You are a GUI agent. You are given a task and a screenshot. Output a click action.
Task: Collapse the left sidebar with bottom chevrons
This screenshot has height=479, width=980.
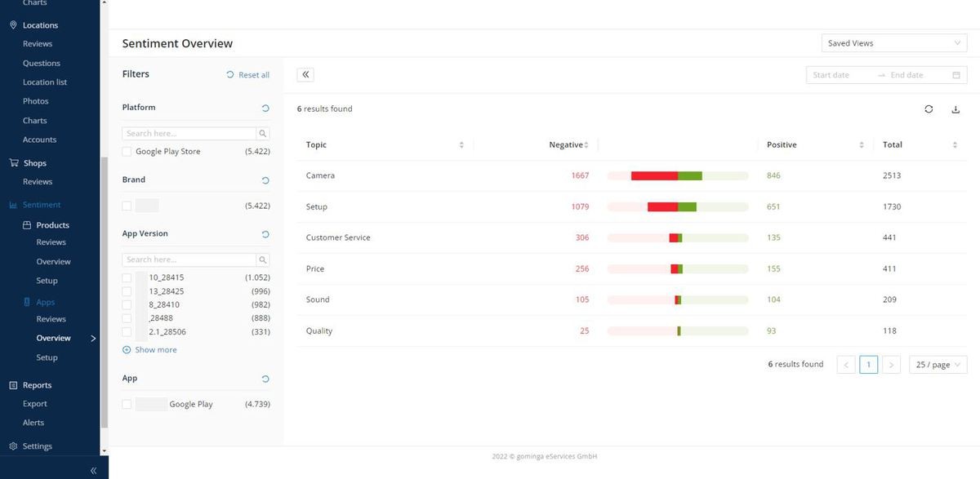pos(93,470)
